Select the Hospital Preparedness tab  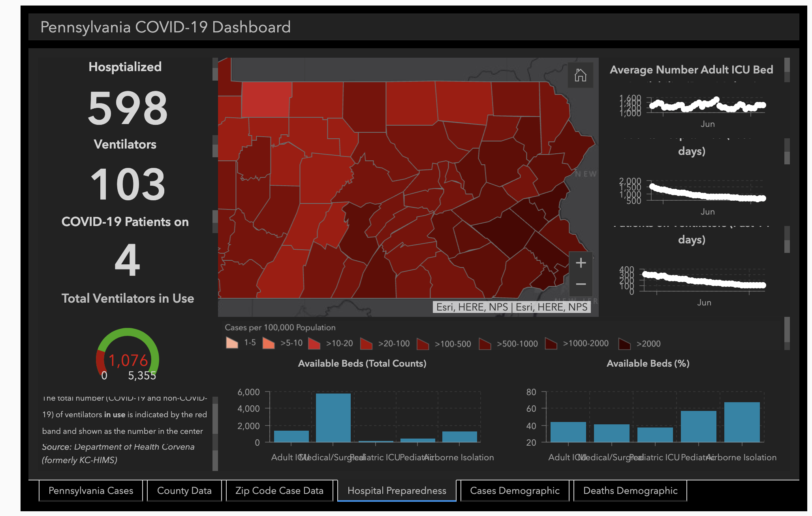tap(397, 491)
